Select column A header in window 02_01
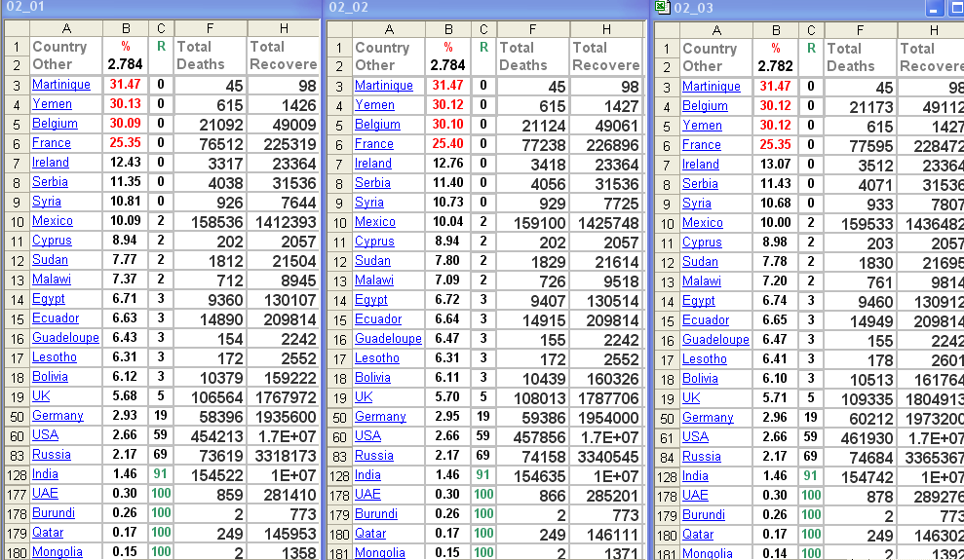The width and height of the screenshot is (964, 560). 65,28
